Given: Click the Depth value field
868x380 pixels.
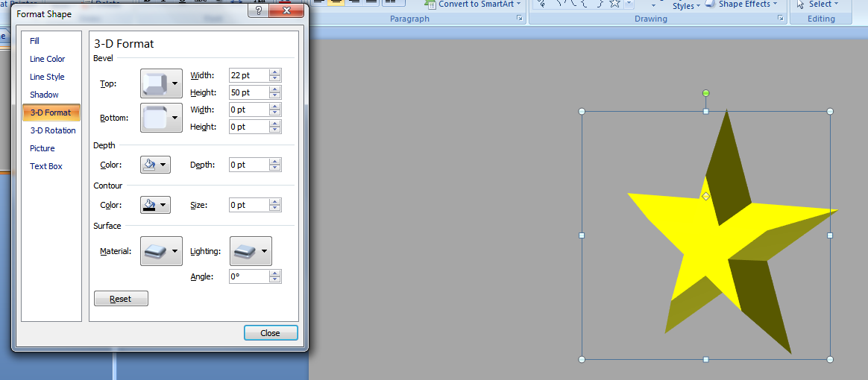Looking at the screenshot, I should (249, 165).
